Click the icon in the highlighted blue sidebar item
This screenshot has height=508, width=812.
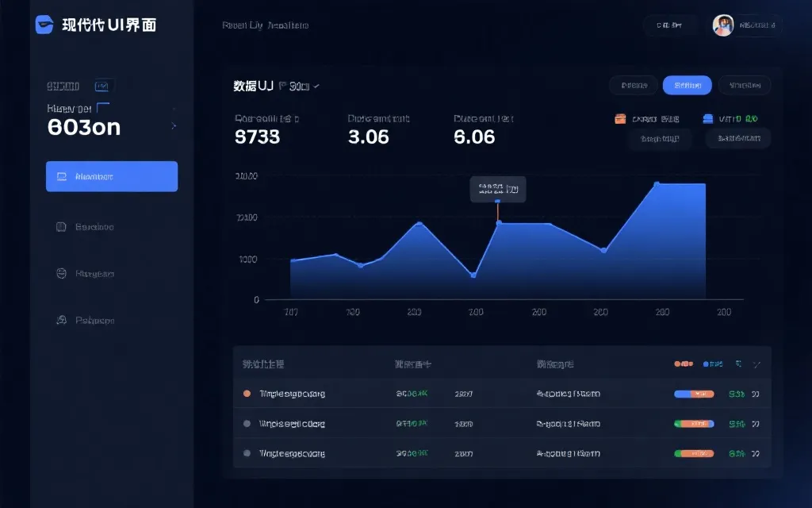pyautogui.click(x=62, y=176)
